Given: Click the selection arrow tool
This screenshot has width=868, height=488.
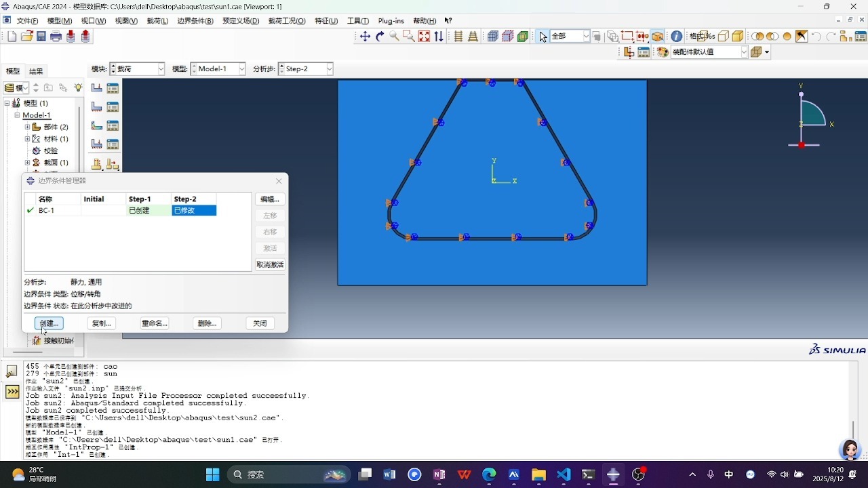Looking at the screenshot, I should pyautogui.click(x=542, y=37).
